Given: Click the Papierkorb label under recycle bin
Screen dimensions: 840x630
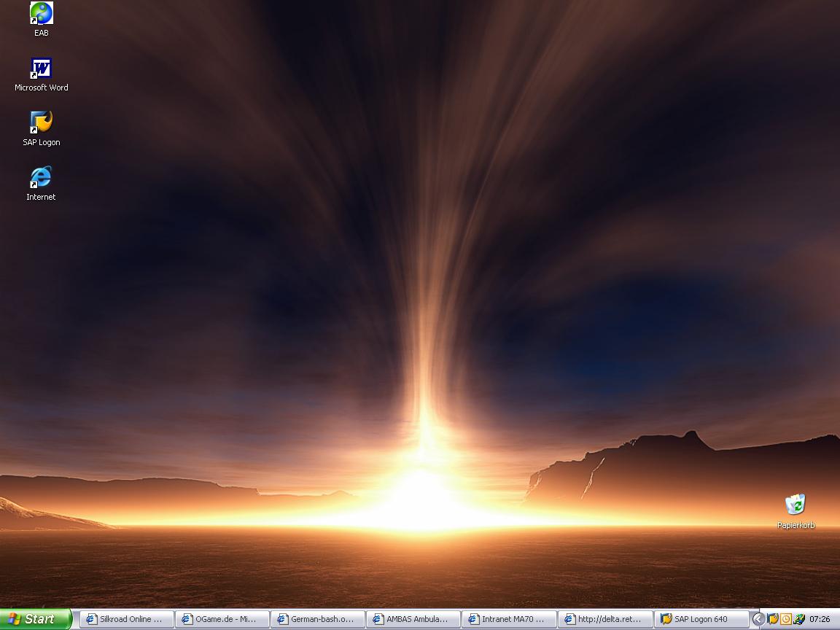Looking at the screenshot, I should 796,525.
